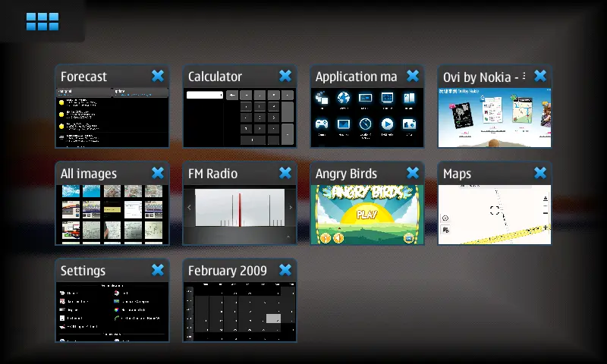The image size is (607, 364).
Task: Close the Angry Birds window
Action: [413, 173]
